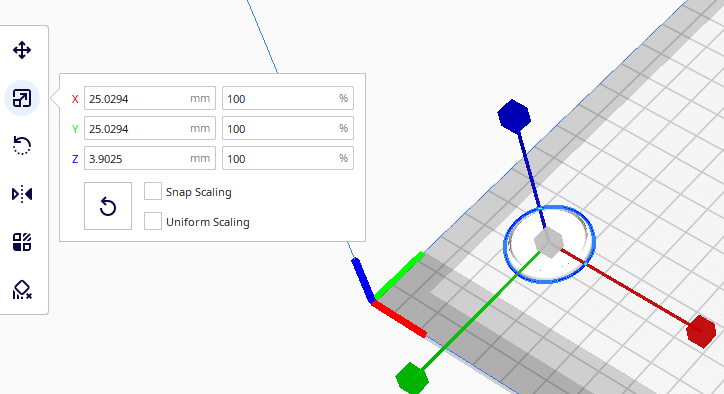Select the Support Blocker tool

(x=22, y=290)
